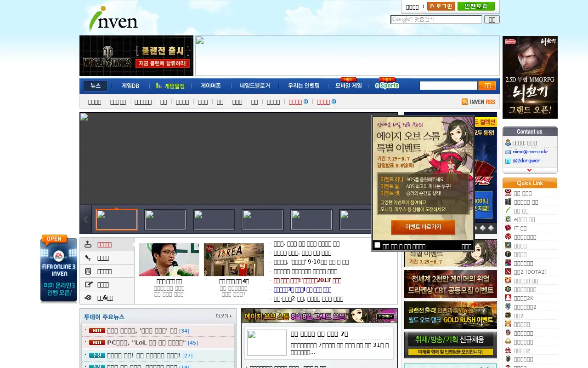Click the green 인벤토리 button
588x368 pixels.
(x=476, y=6)
